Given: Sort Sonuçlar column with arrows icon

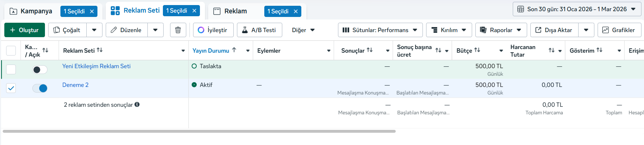Looking at the screenshot, I should (x=370, y=50).
